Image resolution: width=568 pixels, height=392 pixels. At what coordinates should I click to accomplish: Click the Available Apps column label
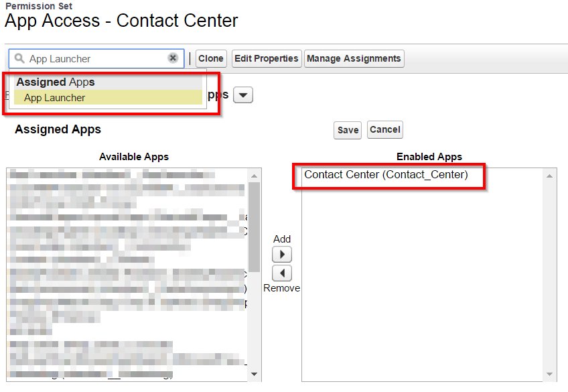click(x=134, y=157)
